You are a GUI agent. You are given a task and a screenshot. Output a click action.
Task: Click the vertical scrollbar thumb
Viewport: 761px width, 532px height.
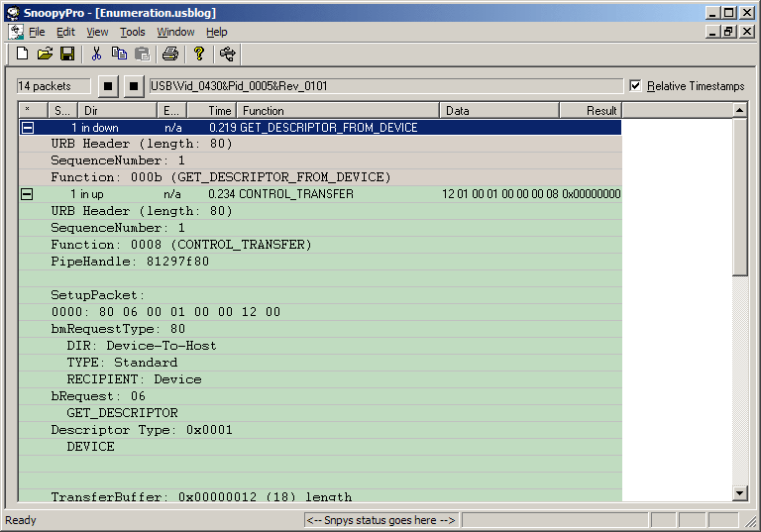pyautogui.click(x=739, y=197)
